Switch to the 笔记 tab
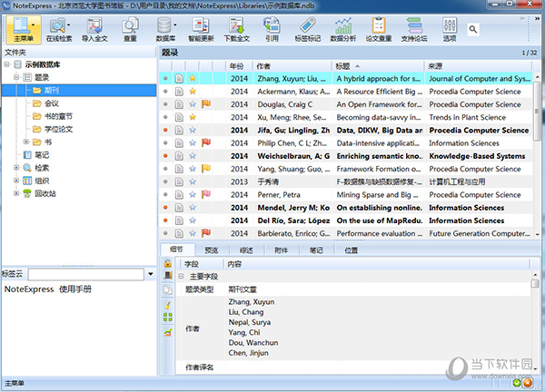Image resolution: width=545 pixels, height=392 pixels. [316, 250]
